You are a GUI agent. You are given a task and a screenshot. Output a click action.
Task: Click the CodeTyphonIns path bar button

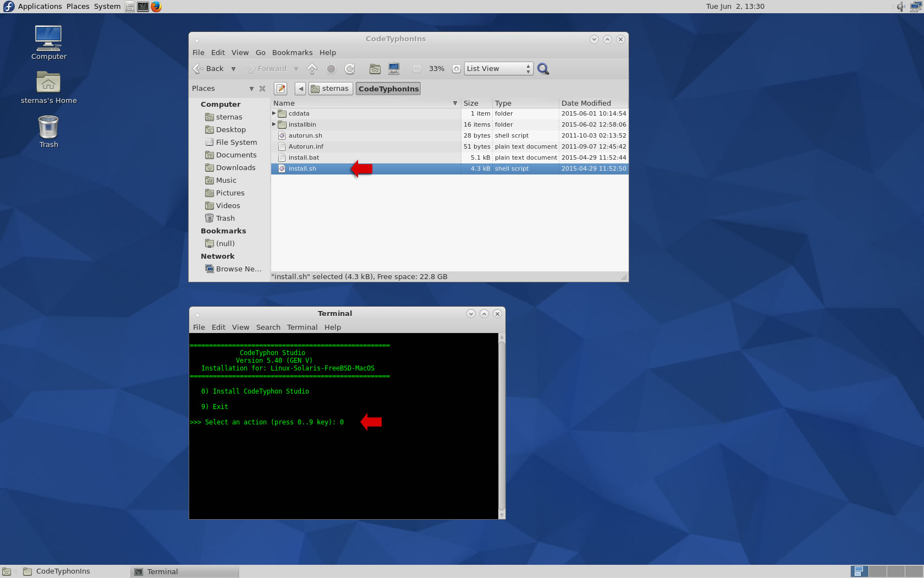(x=388, y=89)
